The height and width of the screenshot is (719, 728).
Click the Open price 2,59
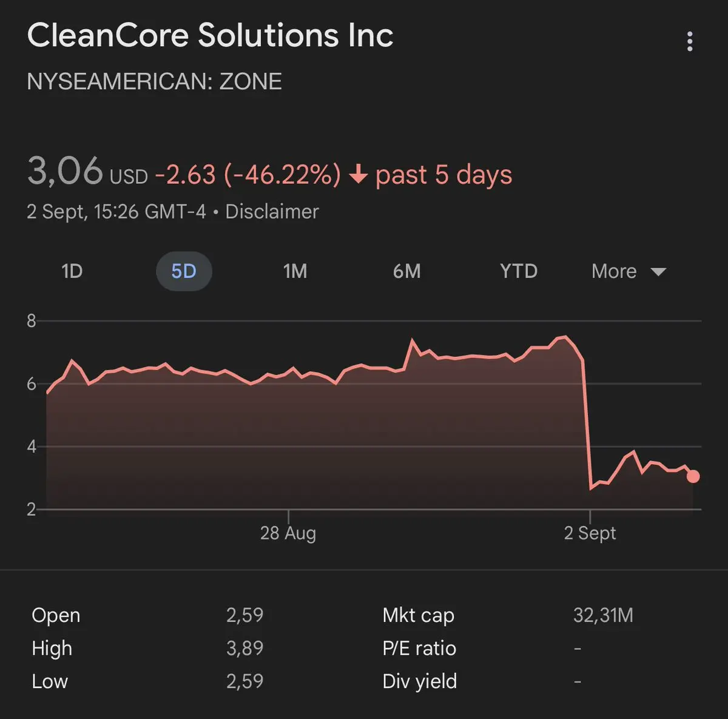click(x=245, y=615)
